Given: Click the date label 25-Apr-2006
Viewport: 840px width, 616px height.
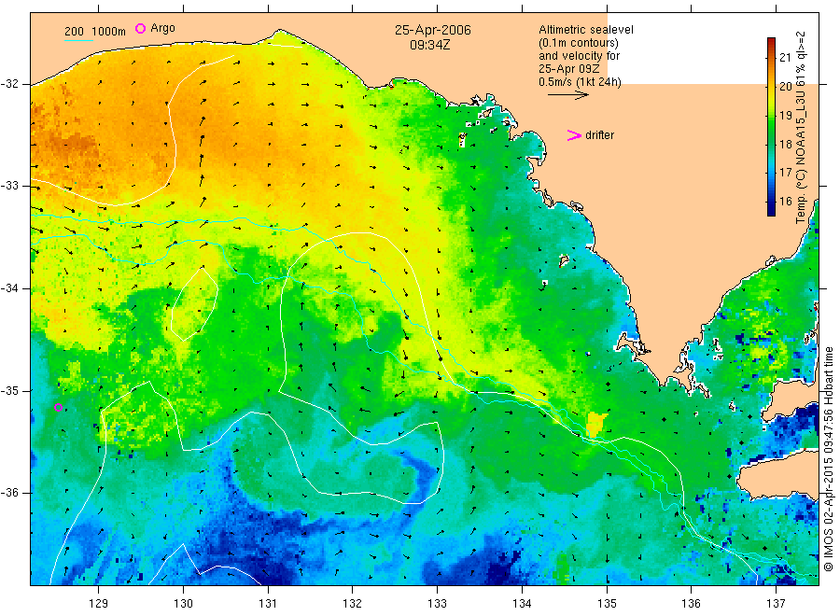Looking at the screenshot, I should click(433, 30).
